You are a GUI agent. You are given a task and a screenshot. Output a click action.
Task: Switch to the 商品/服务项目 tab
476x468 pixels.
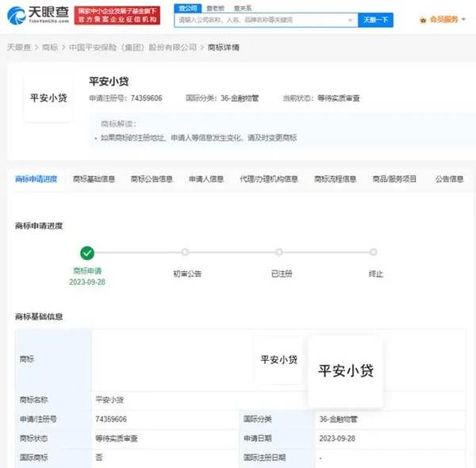pos(394,179)
